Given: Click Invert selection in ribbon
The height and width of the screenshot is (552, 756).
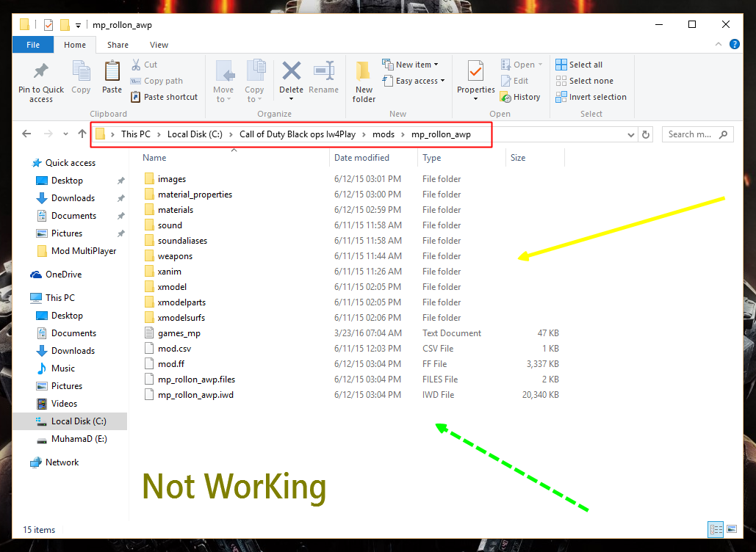Looking at the screenshot, I should [591, 97].
